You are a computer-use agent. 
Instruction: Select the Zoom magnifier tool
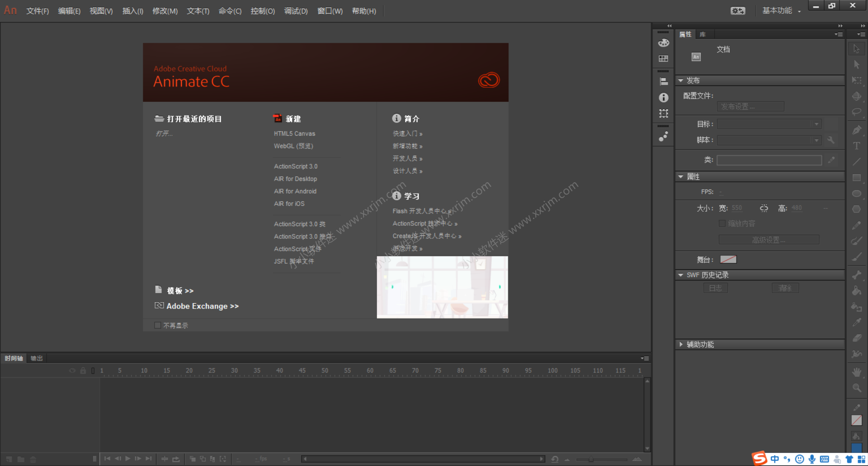point(856,388)
